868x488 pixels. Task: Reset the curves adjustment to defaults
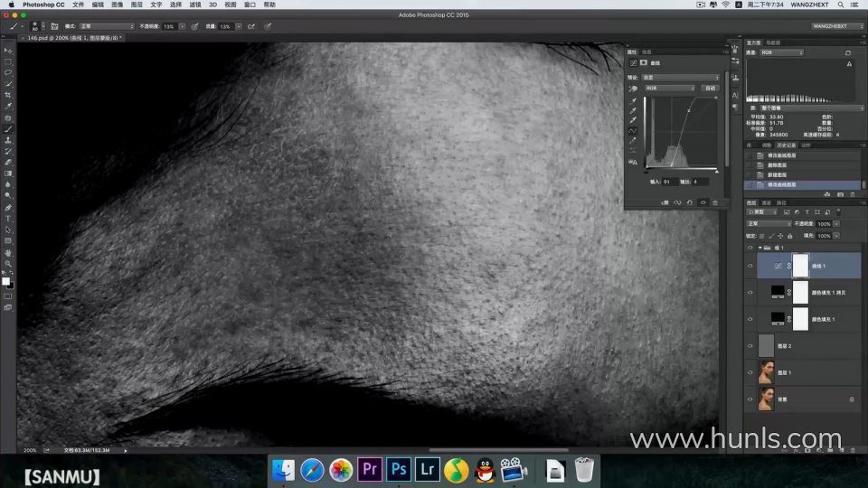tap(690, 202)
